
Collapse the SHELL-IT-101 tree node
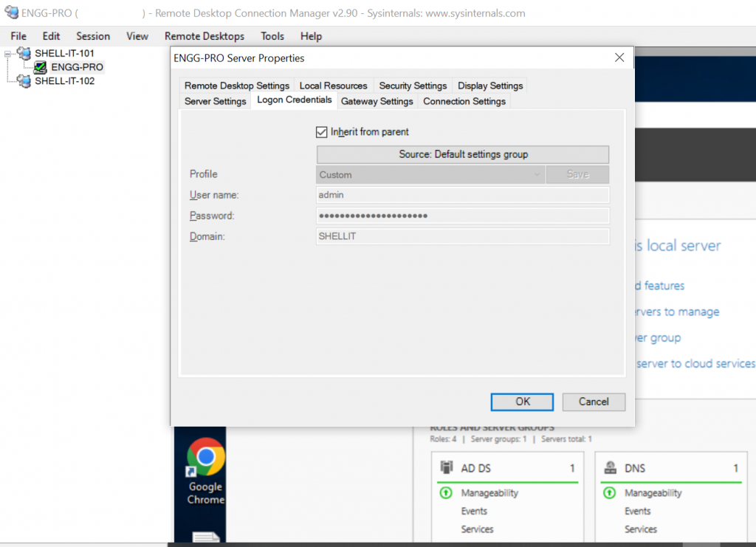(7, 54)
